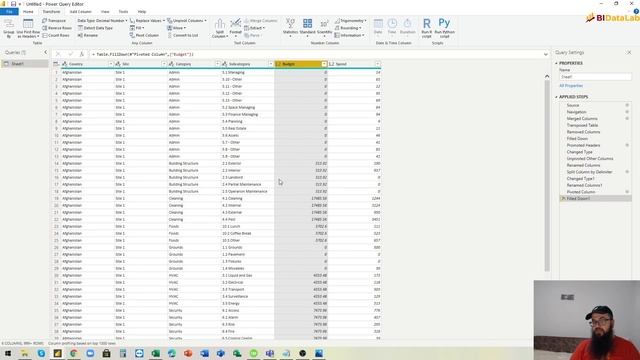Image resolution: width=640 pixels, height=360 pixels.
Task: Open the Rounding dropdown
Action: pos(348,28)
